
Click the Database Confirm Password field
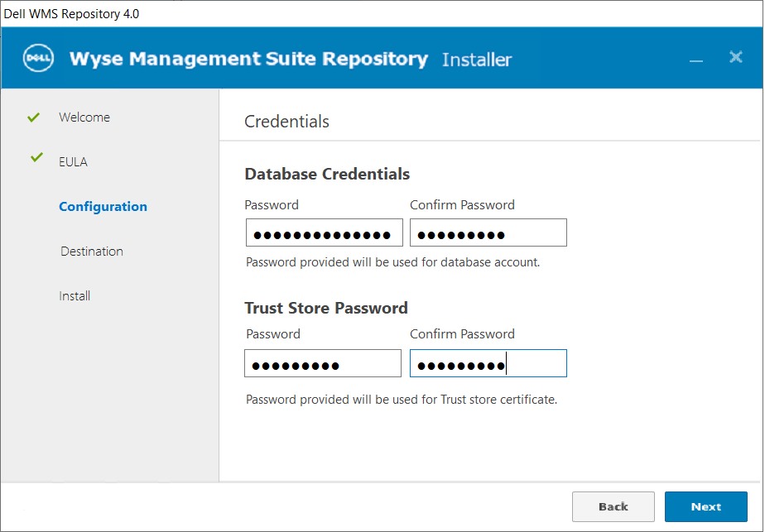click(488, 233)
